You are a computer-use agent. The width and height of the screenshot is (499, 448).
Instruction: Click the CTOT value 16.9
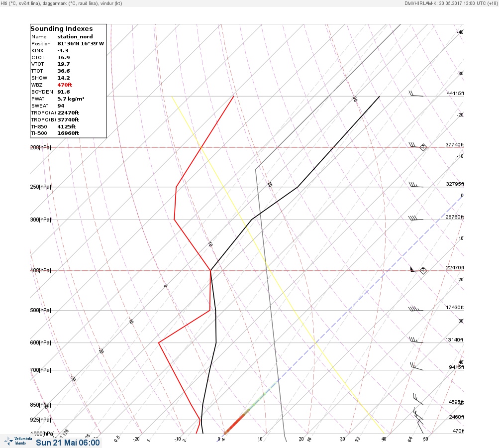tap(63, 58)
